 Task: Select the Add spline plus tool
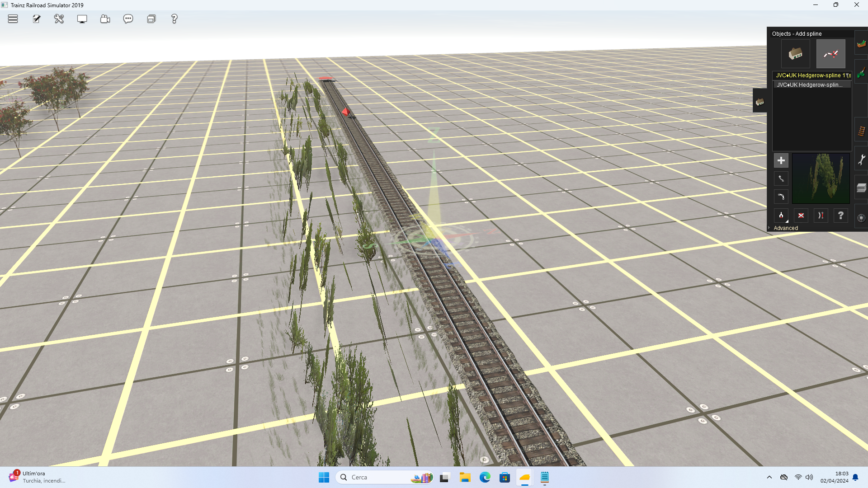click(x=781, y=160)
